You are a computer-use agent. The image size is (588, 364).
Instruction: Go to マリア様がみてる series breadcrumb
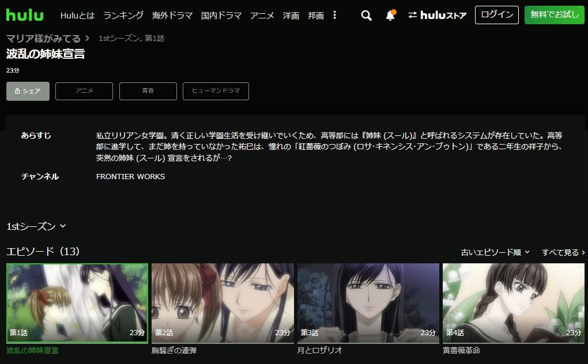43,38
